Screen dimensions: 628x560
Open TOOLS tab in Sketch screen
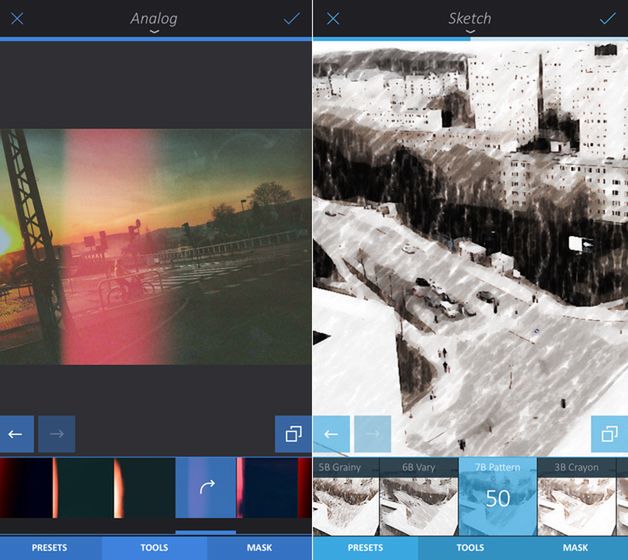coord(470,548)
